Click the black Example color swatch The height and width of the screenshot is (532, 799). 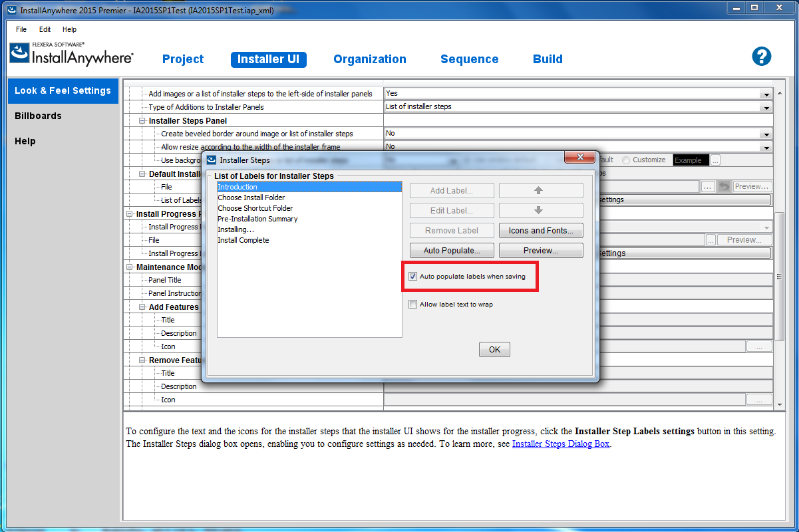point(690,160)
